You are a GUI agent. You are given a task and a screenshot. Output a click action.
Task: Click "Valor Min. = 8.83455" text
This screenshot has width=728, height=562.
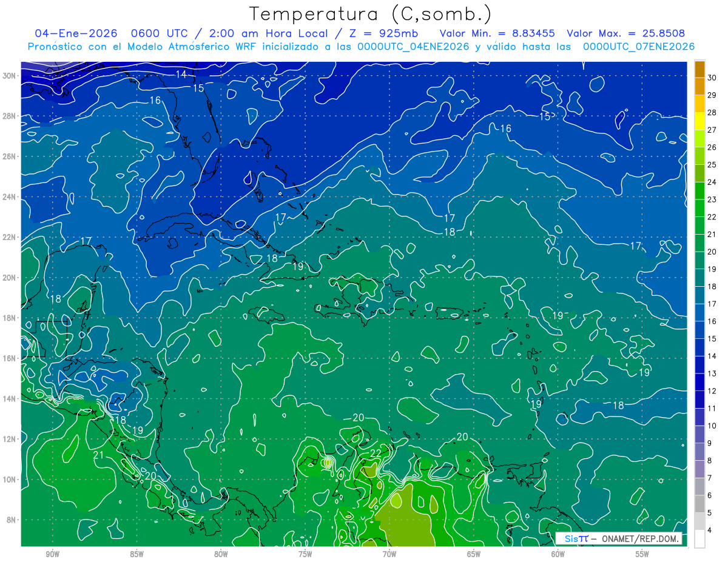498,33
